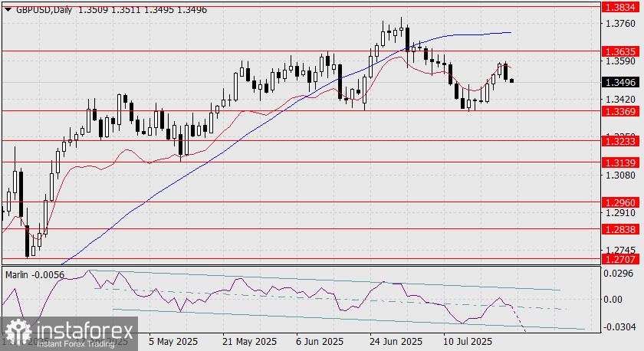Select the 1.2707 red price level label
644x351 pixels.
click(x=620, y=259)
